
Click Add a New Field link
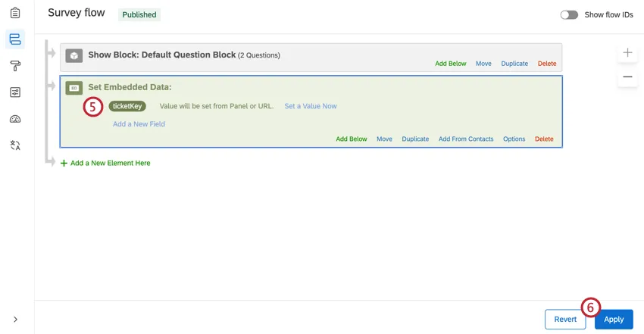(139, 124)
